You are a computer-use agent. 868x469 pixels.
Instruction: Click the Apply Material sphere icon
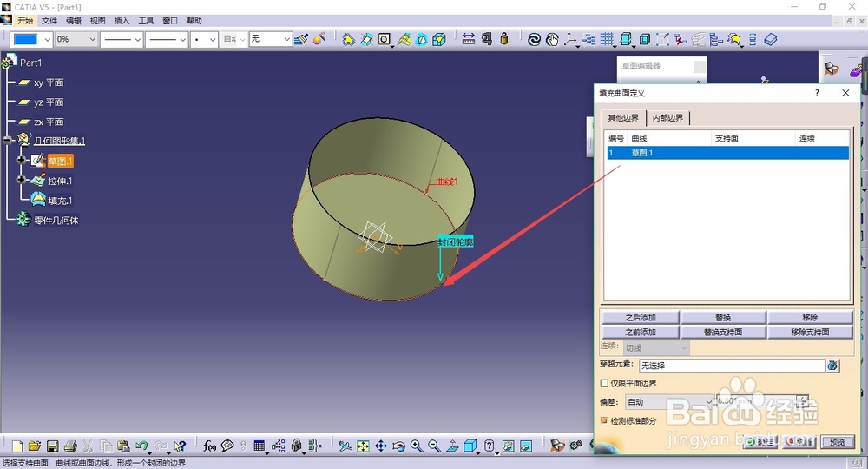pos(319,39)
